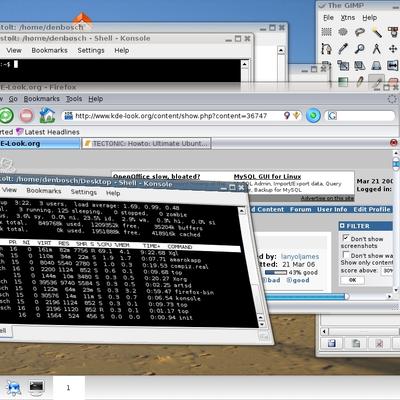Click restore options icon in GIMP panel
400x400 pixels.
(x=356, y=344)
